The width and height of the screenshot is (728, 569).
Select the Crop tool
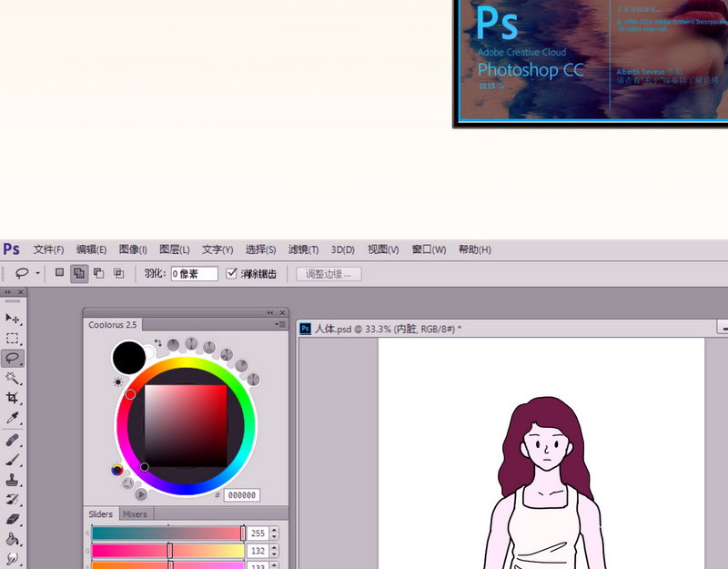tap(13, 398)
